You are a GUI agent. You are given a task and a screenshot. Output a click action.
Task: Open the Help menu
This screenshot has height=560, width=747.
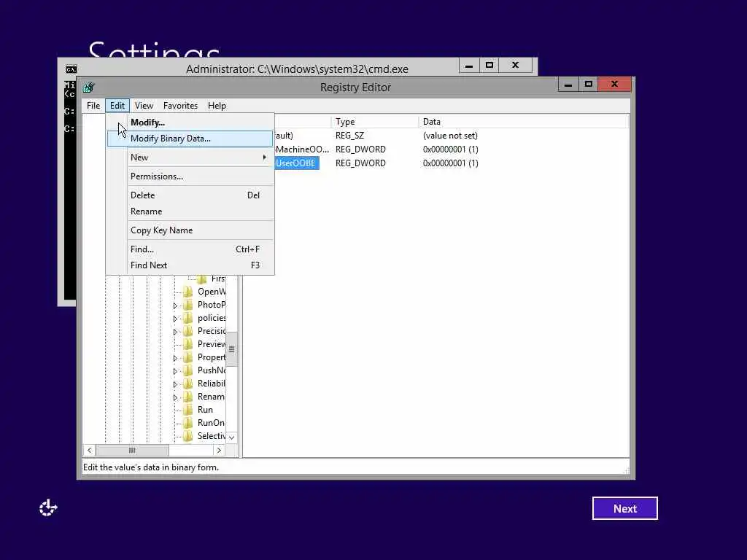pyautogui.click(x=217, y=106)
